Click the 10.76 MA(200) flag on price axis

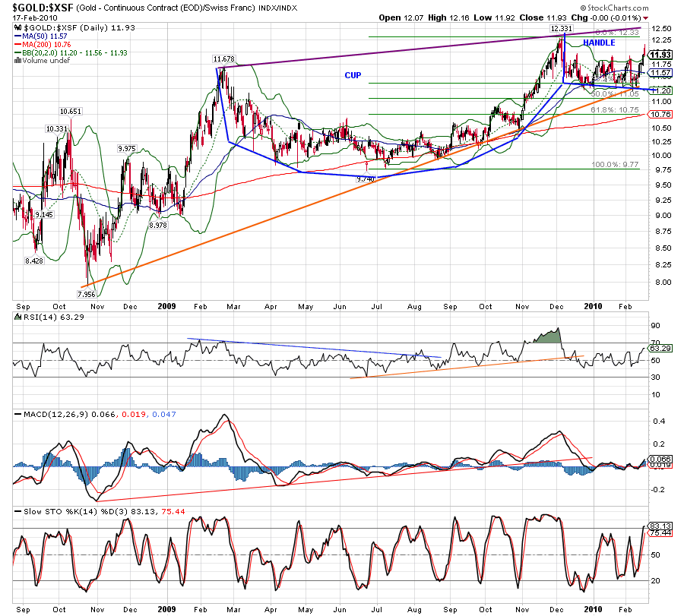tap(660, 114)
